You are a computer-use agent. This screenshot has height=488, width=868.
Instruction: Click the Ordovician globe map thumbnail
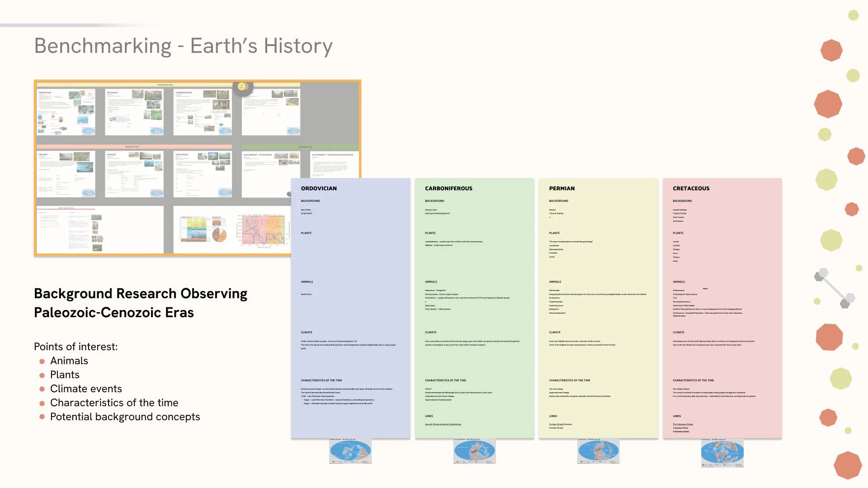tap(350, 451)
